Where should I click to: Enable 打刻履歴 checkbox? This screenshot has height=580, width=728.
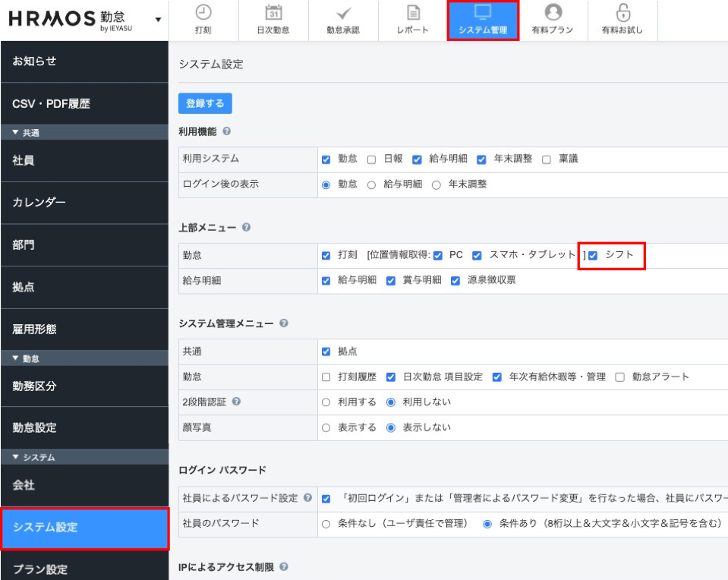point(326,377)
